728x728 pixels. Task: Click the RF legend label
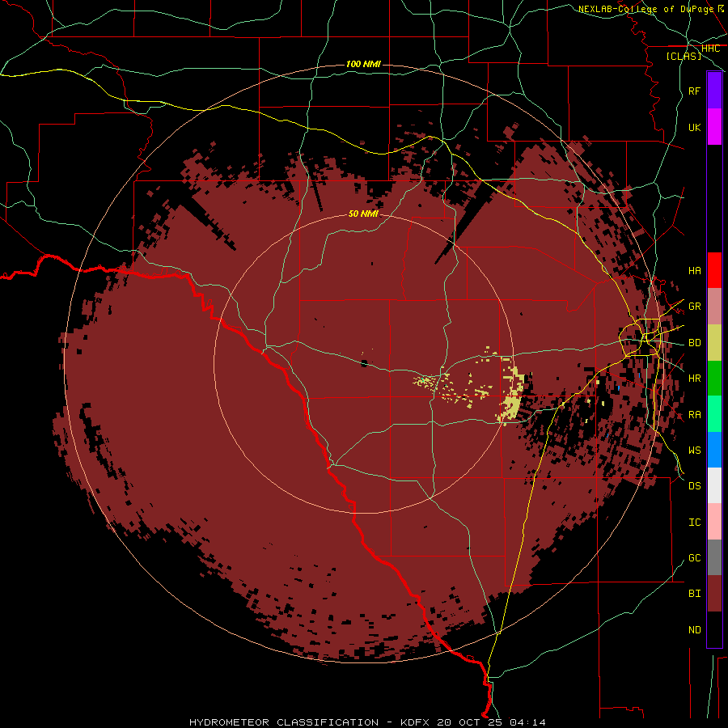694,91
